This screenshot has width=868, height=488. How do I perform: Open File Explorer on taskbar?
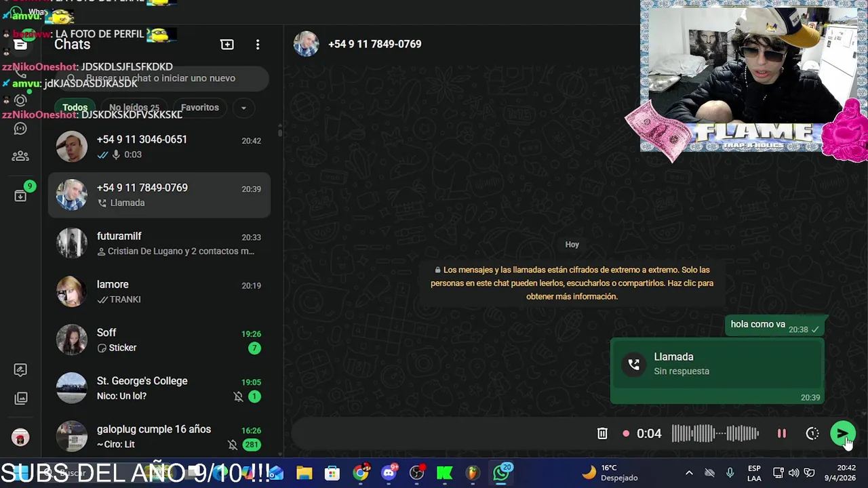[x=304, y=472]
